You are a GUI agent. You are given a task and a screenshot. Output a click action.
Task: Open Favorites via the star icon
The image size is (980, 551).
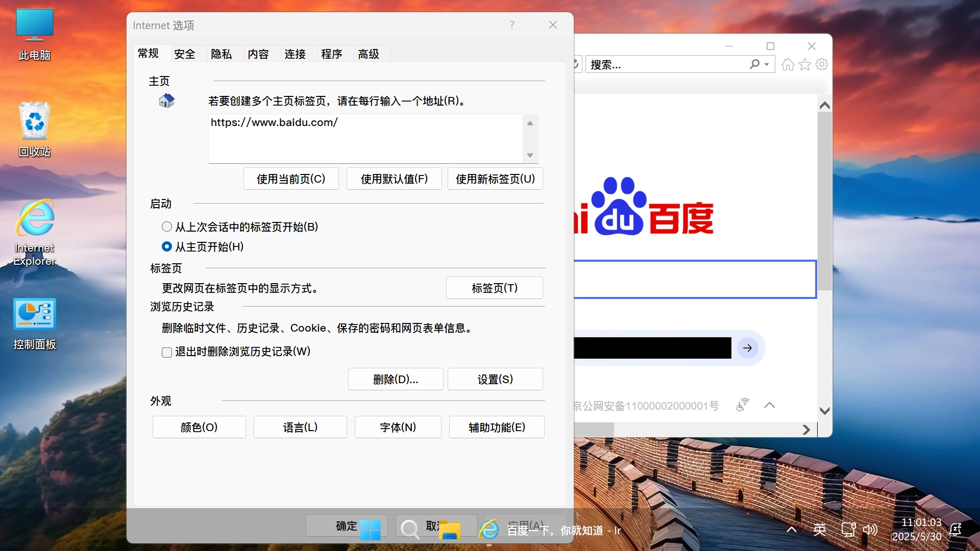(805, 64)
